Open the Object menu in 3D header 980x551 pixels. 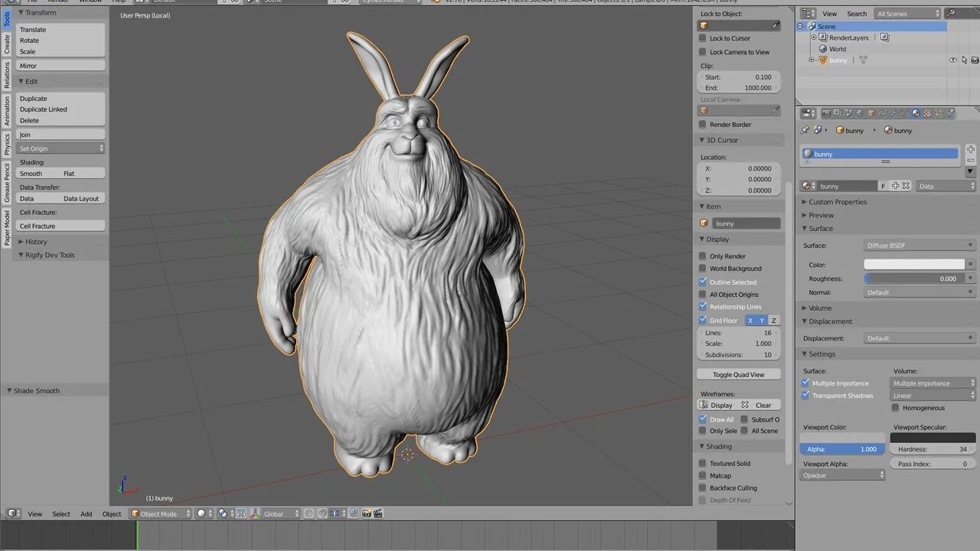point(112,514)
